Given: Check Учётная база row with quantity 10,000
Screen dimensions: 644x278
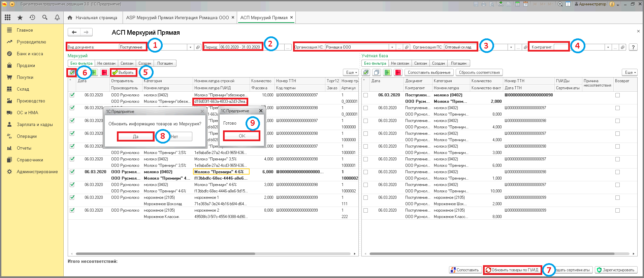Looking at the screenshot, I should tap(366, 185).
